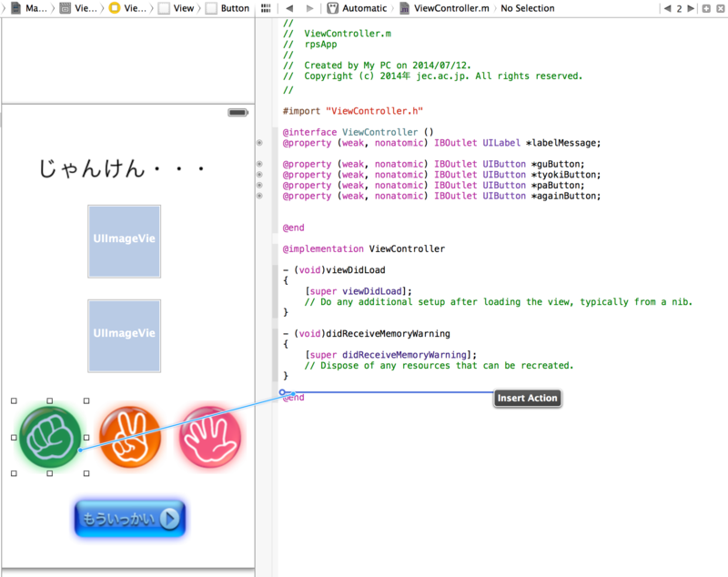Add a new assistant editor pane

pos(706,8)
